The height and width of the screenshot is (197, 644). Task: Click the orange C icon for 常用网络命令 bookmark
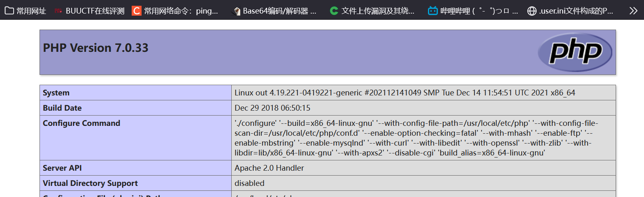[136, 11]
